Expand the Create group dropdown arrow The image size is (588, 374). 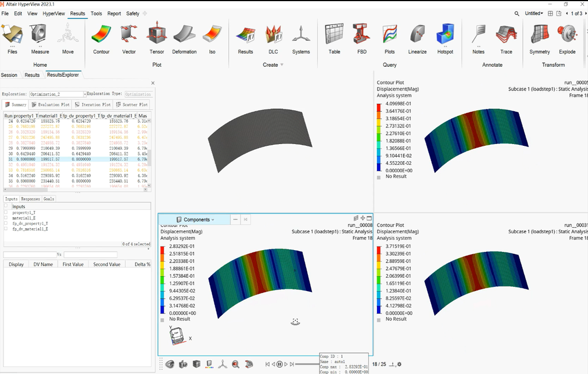282,65
